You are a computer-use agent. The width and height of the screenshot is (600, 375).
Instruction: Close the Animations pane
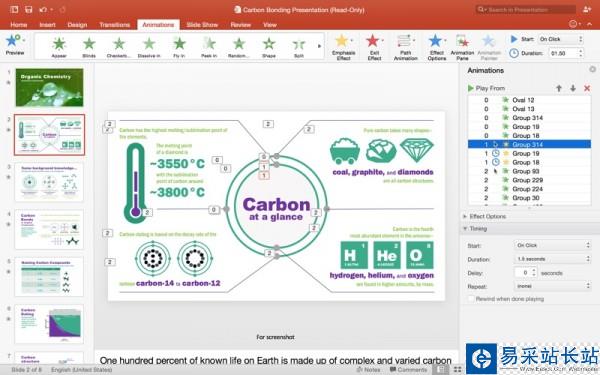[592, 69]
